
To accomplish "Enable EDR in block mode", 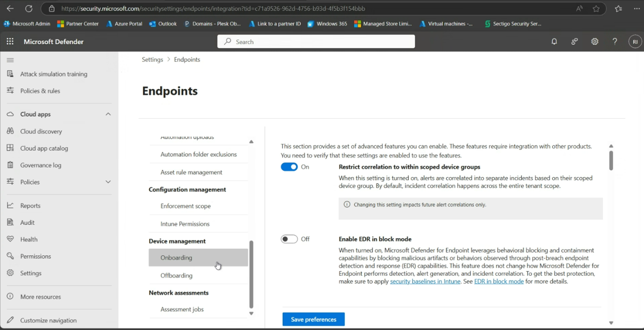I will click(289, 239).
